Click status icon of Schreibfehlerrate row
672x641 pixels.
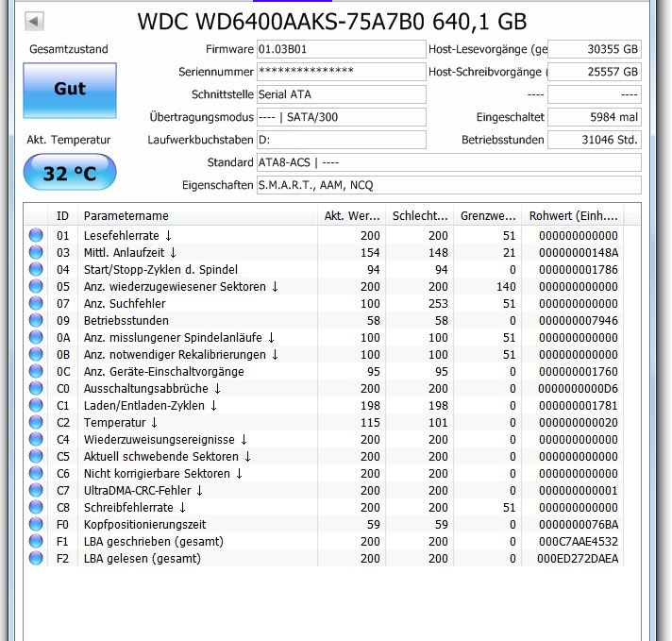[36, 507]
